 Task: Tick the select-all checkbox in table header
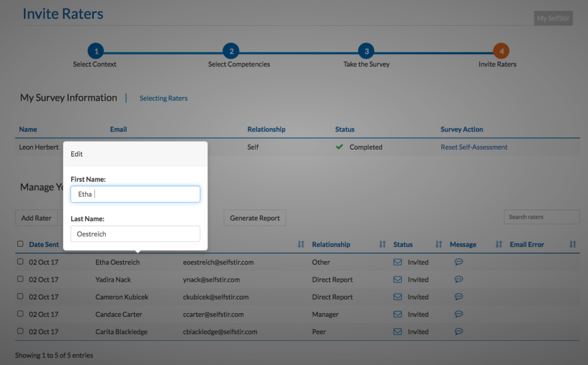point(21,244)
